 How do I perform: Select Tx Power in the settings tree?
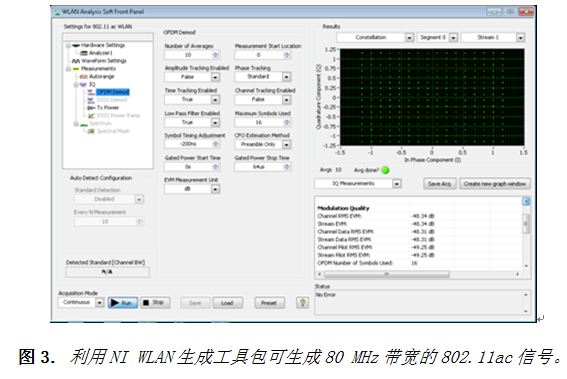pyautogui.click(x=108, y=108)
